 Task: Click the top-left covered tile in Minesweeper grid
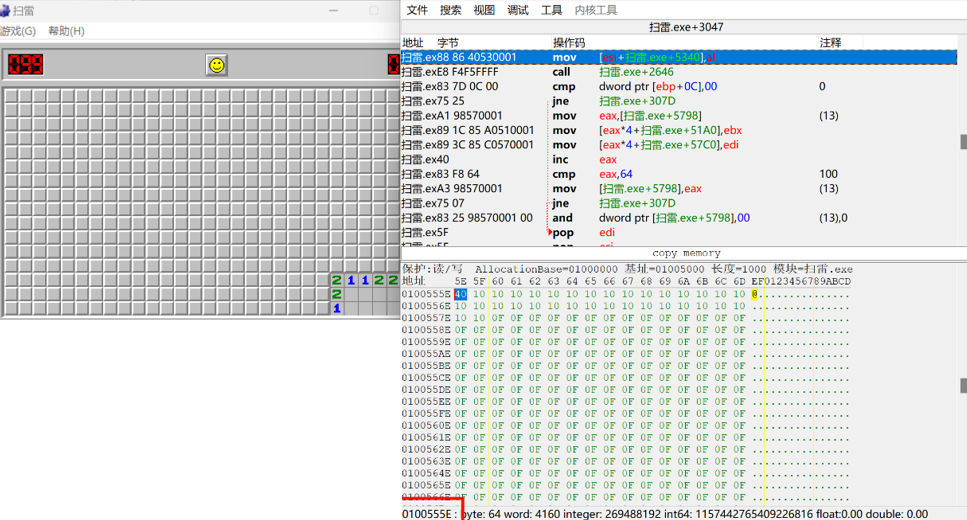(10, 96)
